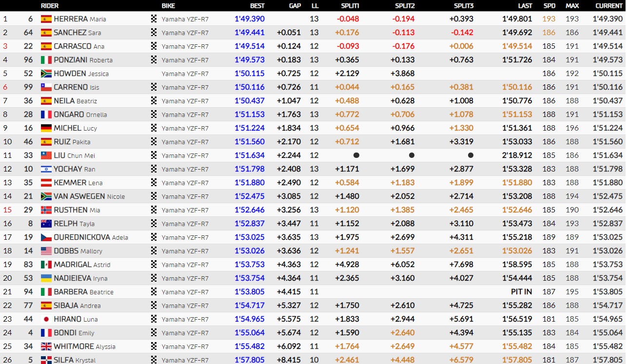Image resolution: width=627 pixels, height=364 pixels.
Task: Click the German flag beside MICHEL Lucy
Action: coord(46,128)
